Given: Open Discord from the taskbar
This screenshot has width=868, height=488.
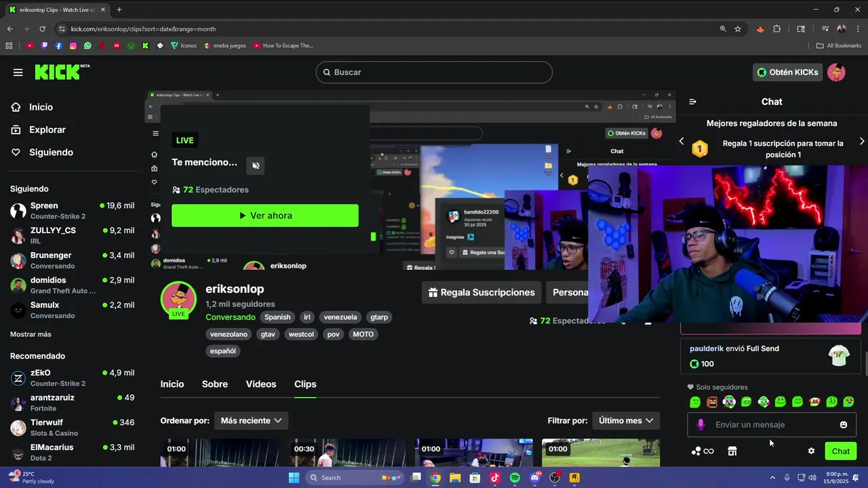Looking at the screenshot, I should click(x=535, y=478).
